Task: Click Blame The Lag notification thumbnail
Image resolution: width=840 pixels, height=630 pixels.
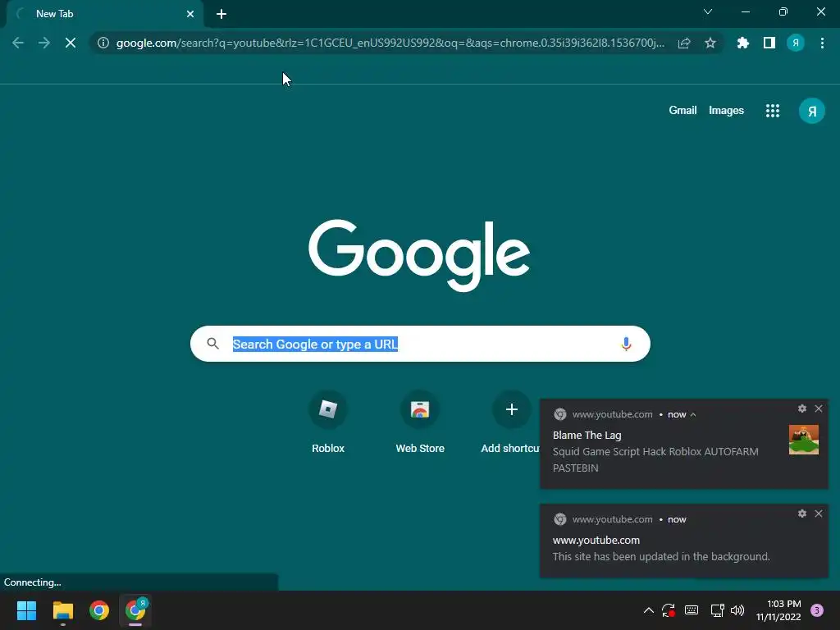Action: pos(804,440)
